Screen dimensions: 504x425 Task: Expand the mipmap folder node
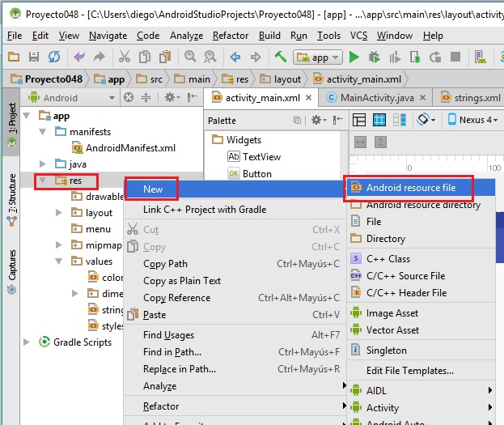59,244
